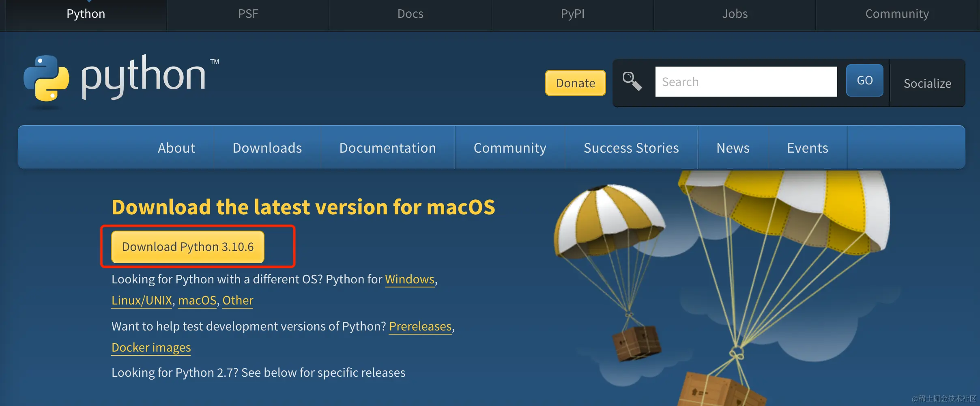Open the PyPI top-bar tab
Image resolution: width=980 pixels, height=406 pixels.
point(572,14)
